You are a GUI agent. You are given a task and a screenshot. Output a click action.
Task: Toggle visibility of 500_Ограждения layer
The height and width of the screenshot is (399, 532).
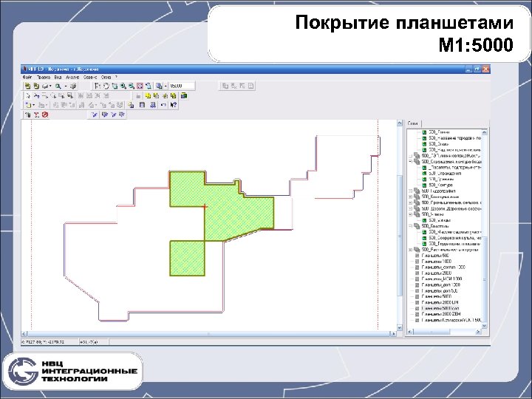point(424,174)
